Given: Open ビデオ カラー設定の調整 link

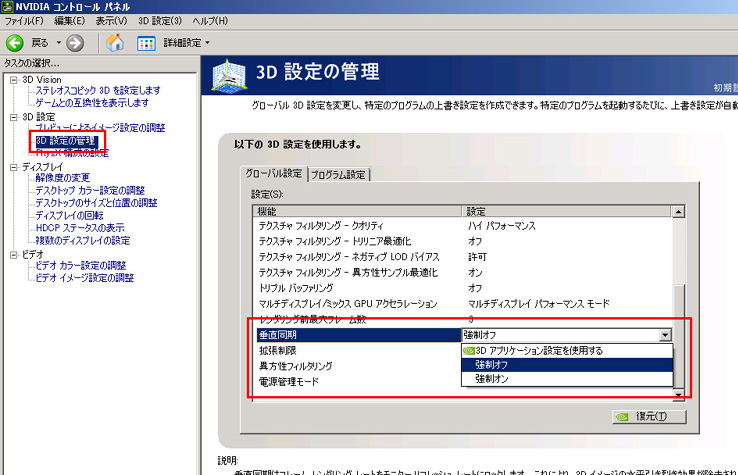Looking at the screenshot, I should [x=81, y=266].
